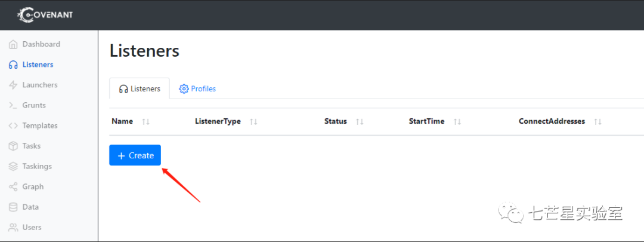This screenshot has height=242, width=644.
Task: Sort table by ListenerType column arrows
Action: click(253, 122)
